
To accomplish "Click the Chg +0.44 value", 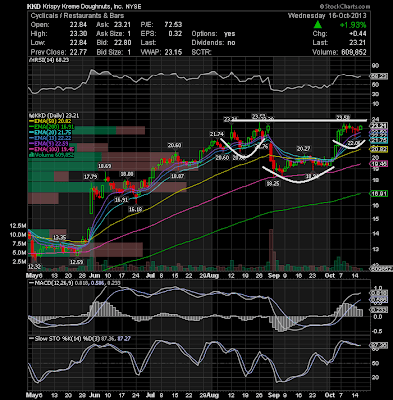I will [358, 34].
